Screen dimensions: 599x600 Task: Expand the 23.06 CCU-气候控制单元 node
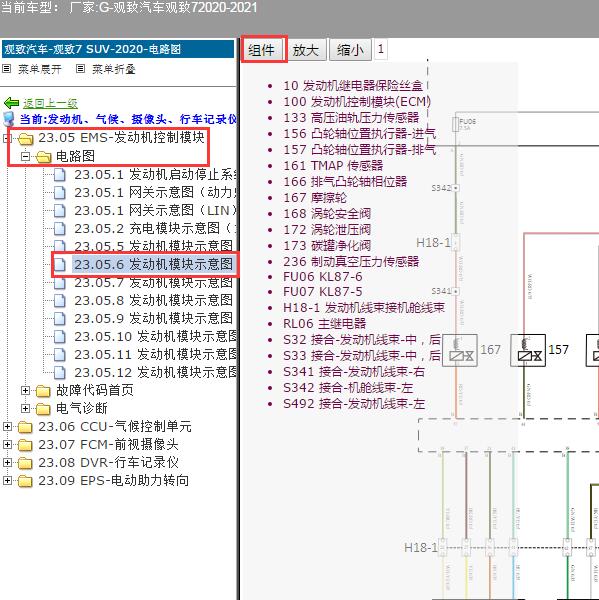pyautogui.click(x=7, y=426)
